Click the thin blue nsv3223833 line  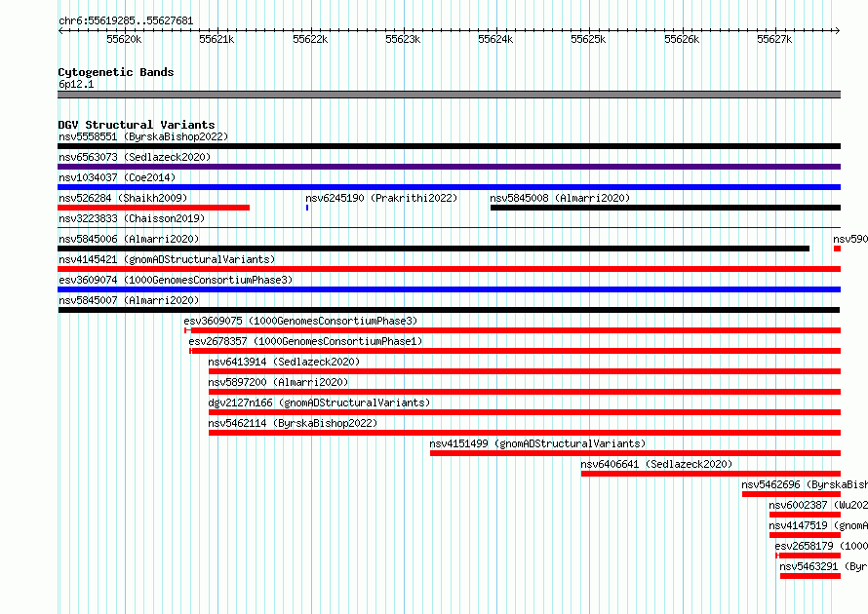click(x=449, y=227)
